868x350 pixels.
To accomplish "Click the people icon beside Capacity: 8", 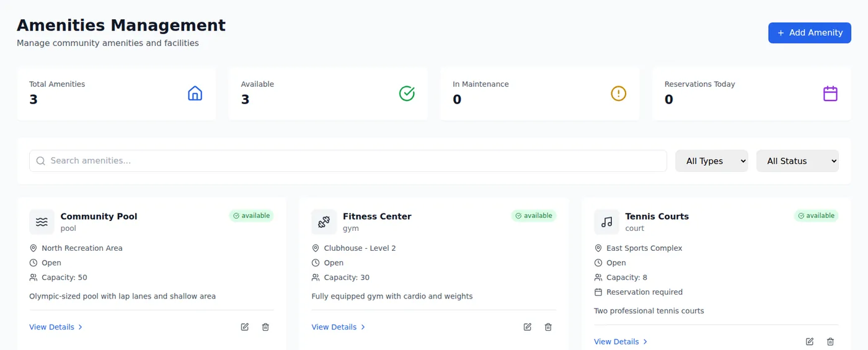I will 598,277.
